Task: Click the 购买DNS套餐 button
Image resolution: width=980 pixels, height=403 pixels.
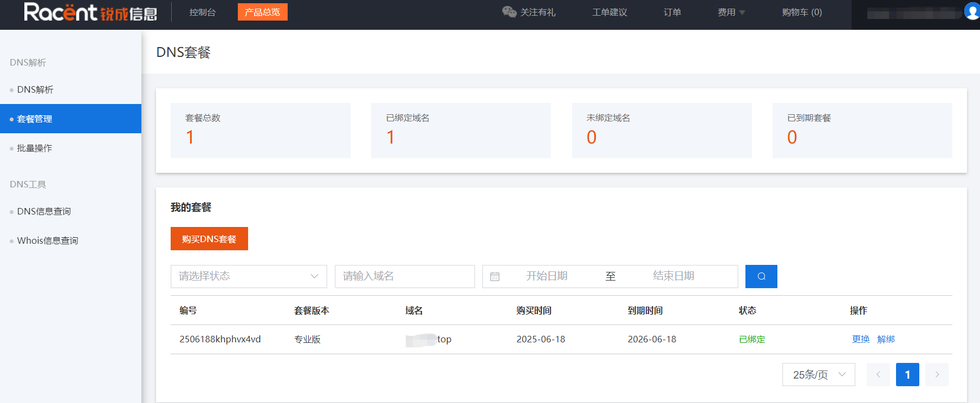Action: [x=209, y=239]
